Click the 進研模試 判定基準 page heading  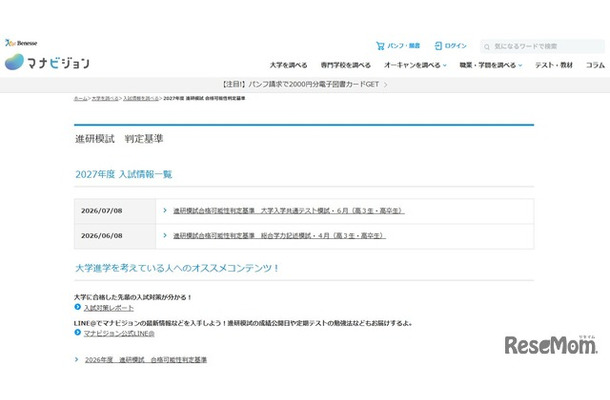(119, 139)
